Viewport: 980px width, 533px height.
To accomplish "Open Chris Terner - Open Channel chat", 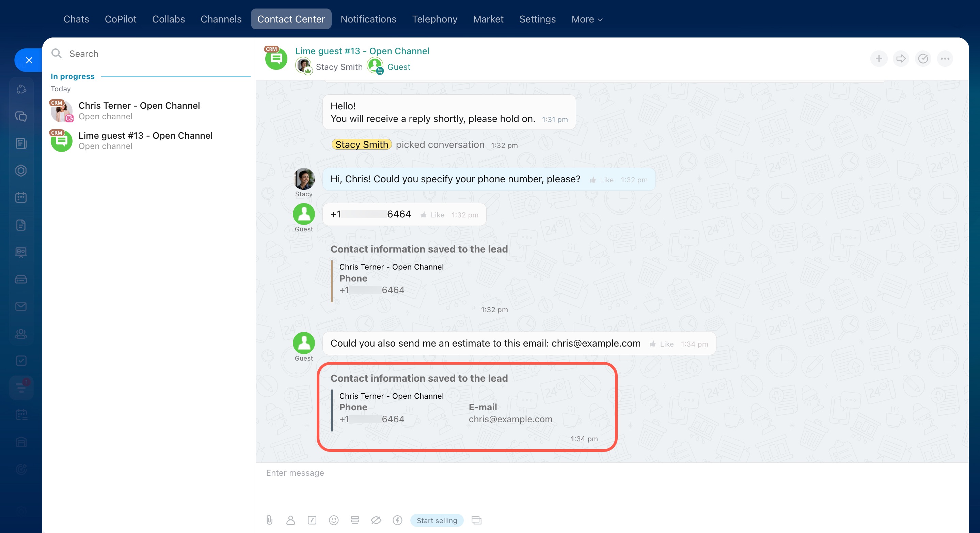I will point(139,110).
